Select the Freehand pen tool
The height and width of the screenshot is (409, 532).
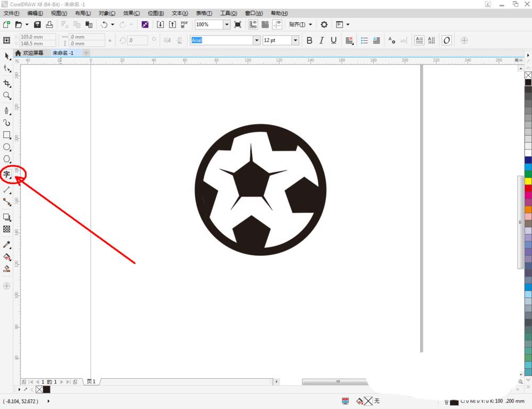(x=7, y=111)
